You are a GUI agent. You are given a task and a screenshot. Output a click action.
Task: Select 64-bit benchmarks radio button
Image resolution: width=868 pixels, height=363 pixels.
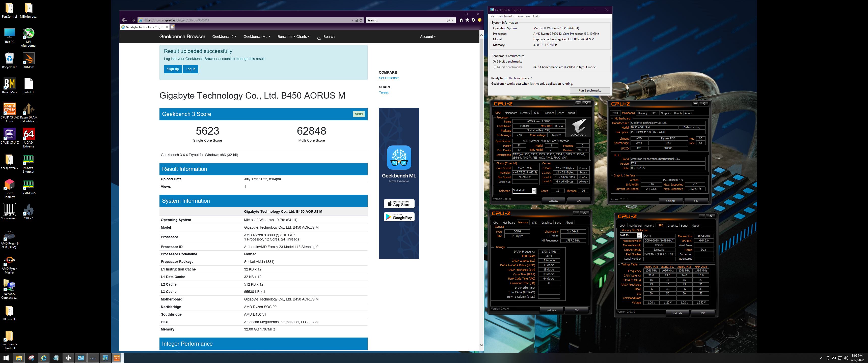tap(495, 67)
